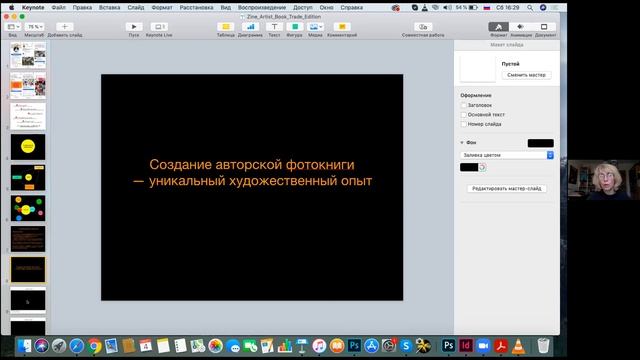Viewport: 640px width, 360px height.
Task: Click the webcam video thumbnail of the presenter
Action: coord(604,180)
